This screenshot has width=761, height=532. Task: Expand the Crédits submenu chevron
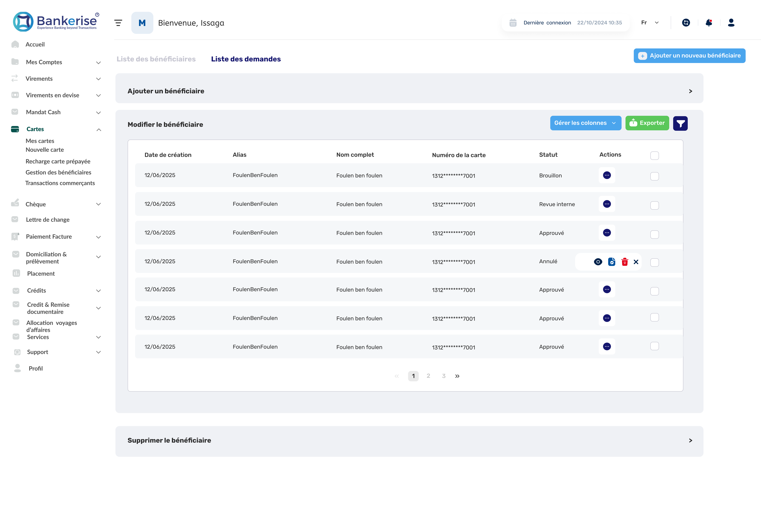click(98, 291)
